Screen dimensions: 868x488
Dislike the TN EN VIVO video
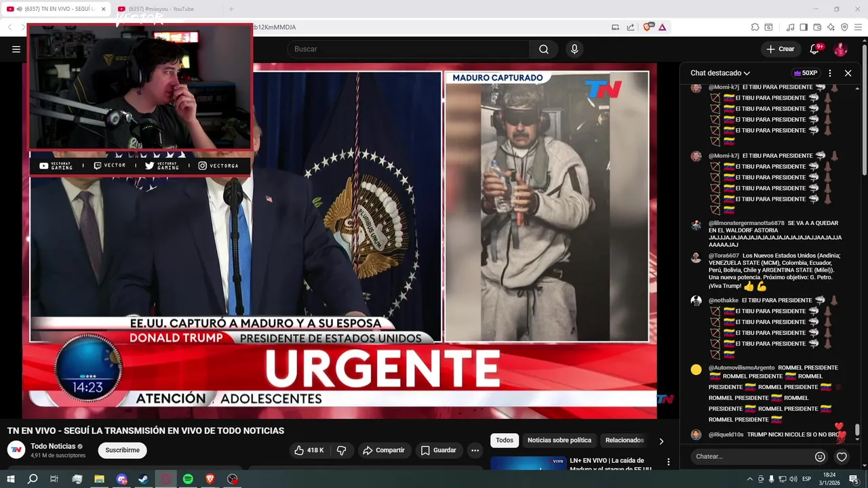click(342, 450)
